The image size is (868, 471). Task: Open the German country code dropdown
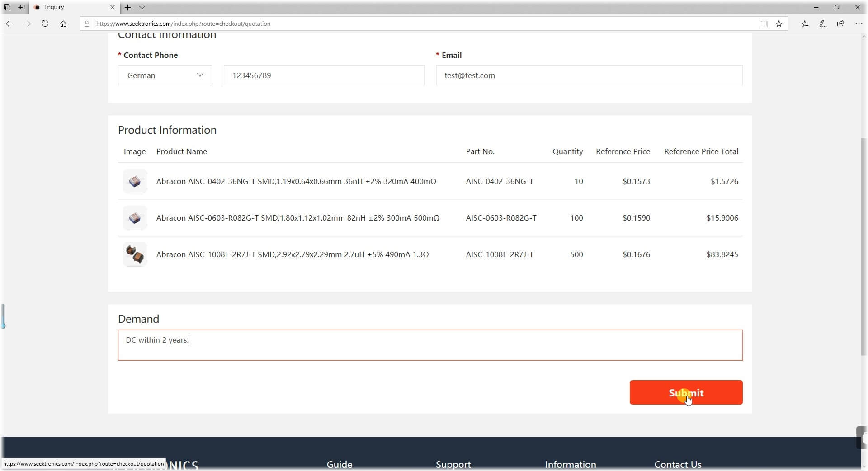165,75
